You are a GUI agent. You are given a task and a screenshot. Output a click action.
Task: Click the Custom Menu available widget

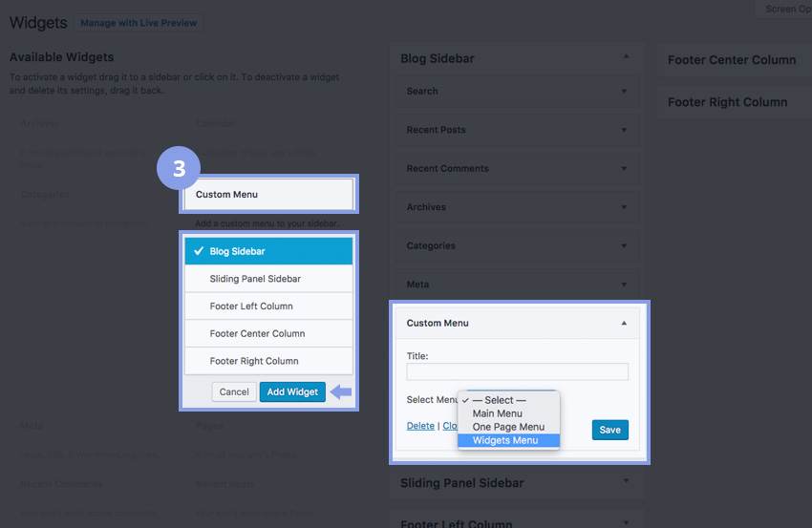[268, 195]
